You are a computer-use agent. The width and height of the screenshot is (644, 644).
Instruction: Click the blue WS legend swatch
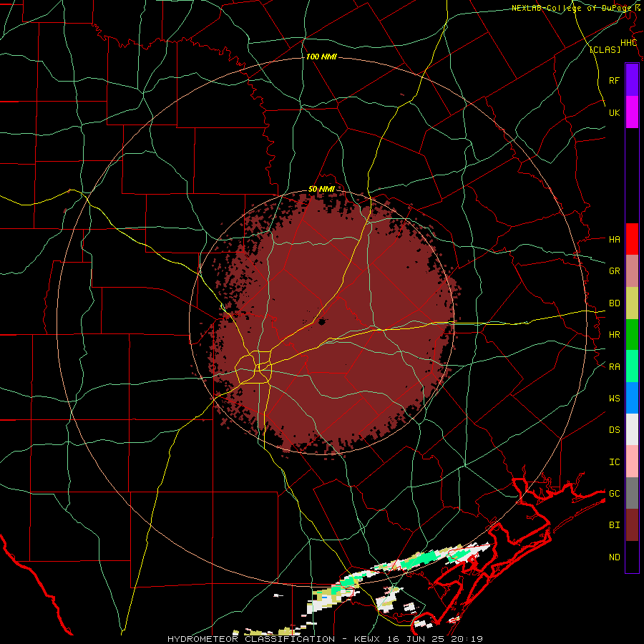coord(632,398)
